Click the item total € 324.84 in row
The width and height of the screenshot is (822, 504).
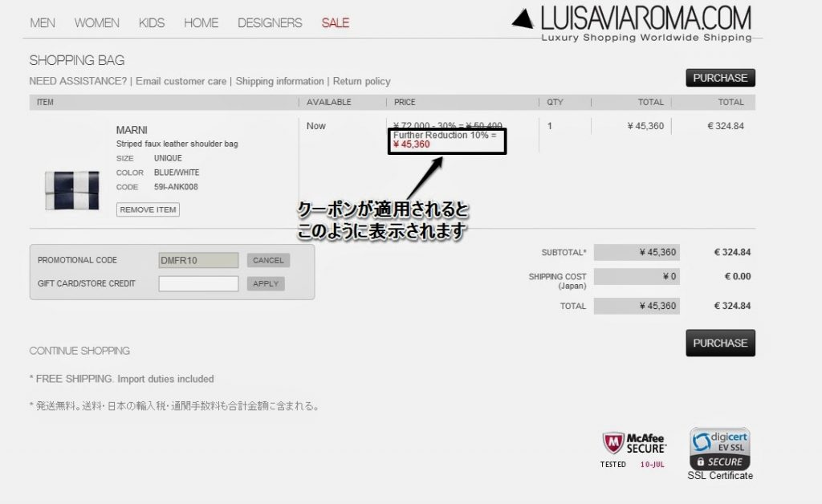click(x=726, y=126)
